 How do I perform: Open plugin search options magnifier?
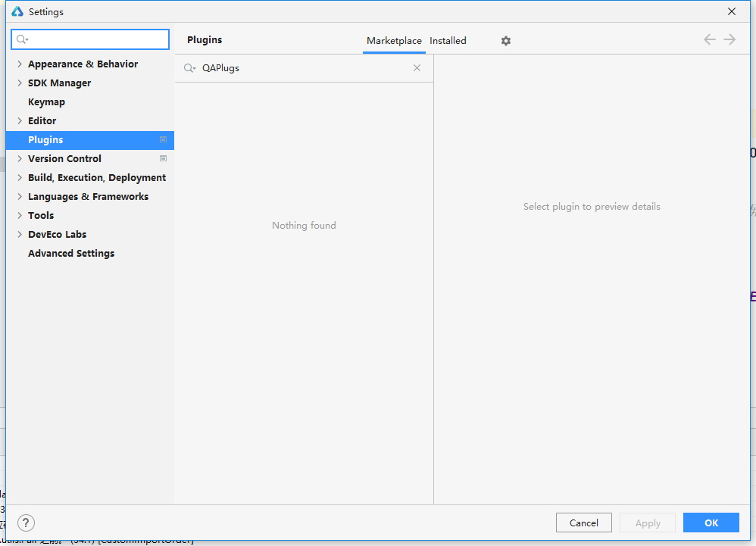coord(189,68)
